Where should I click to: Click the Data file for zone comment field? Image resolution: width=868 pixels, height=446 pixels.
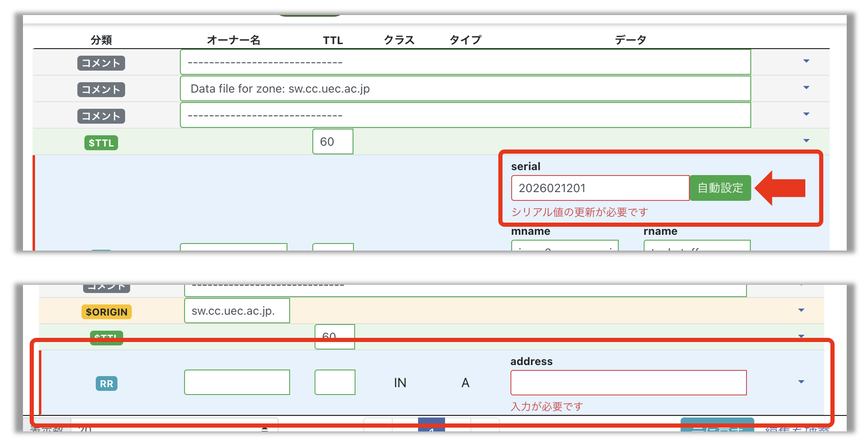click(x=465, y=89)
